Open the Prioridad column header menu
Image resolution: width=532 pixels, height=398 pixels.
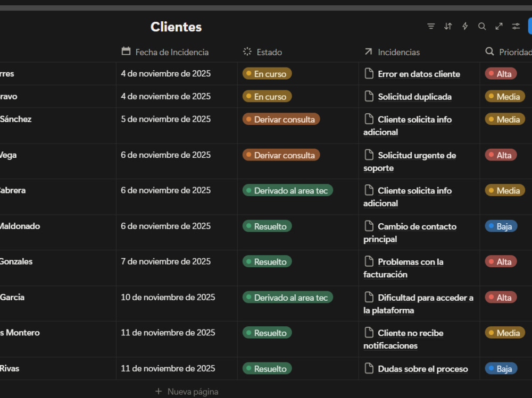[508, 52]
